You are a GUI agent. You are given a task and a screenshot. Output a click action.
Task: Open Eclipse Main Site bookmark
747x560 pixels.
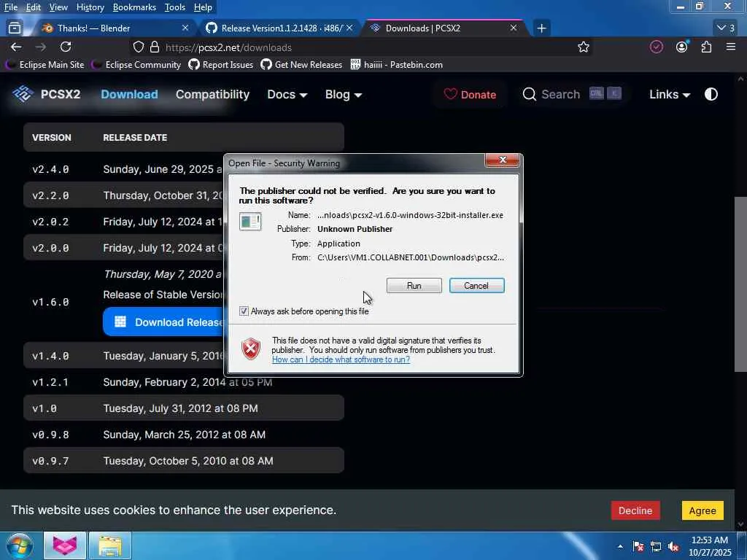tap(44, 65)
